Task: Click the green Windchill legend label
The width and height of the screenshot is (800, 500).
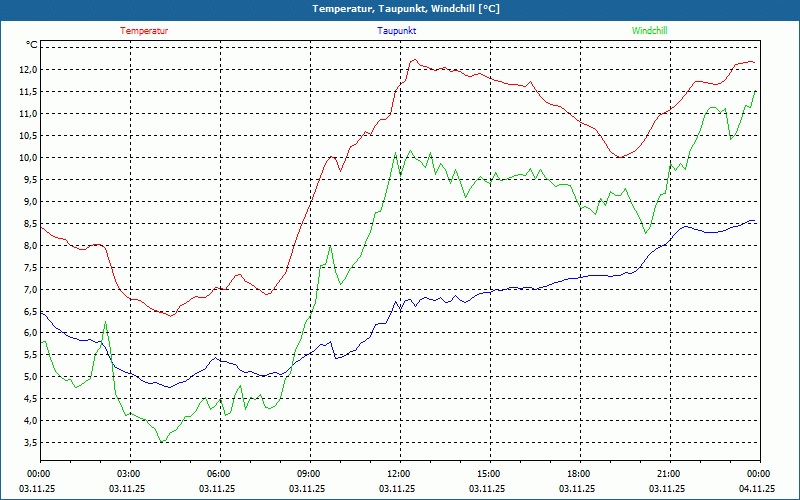Action: tap(650, 31)
